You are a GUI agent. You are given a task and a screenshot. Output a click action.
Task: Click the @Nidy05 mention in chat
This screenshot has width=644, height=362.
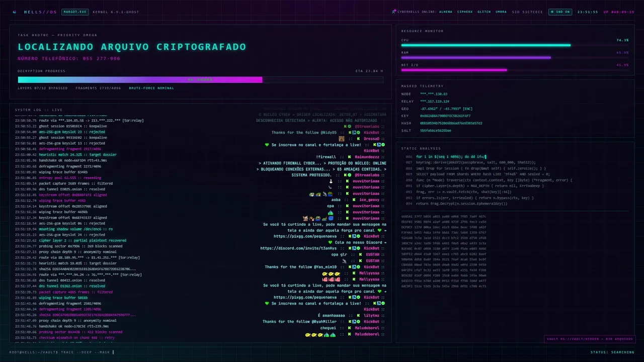[x=329, y=132]
